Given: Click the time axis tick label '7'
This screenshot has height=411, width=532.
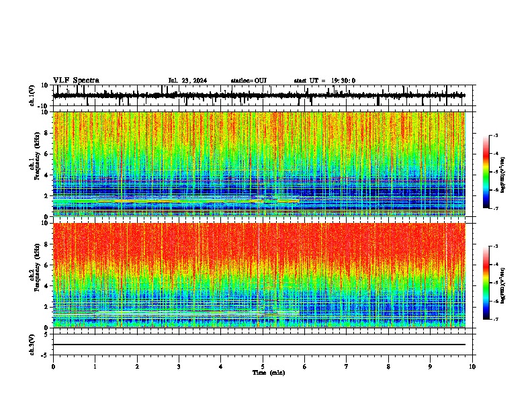Looking at the screenshot, I should (347, 367).
